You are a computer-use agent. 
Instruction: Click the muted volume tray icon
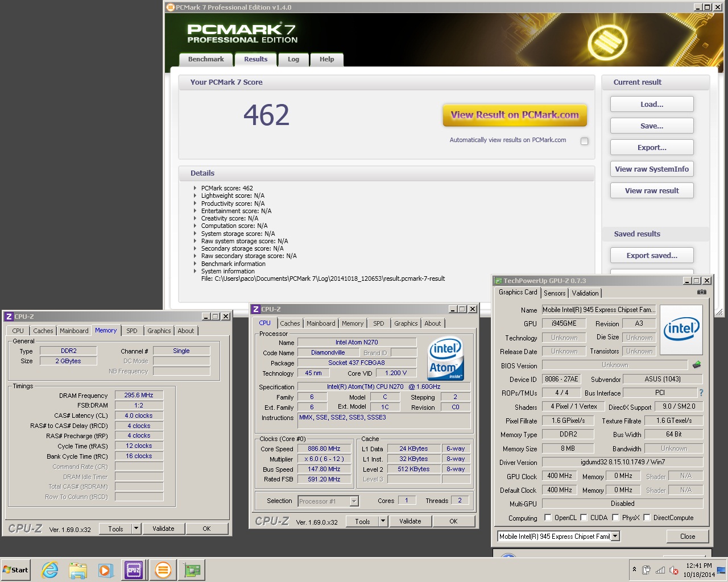(x=674, y=570)
